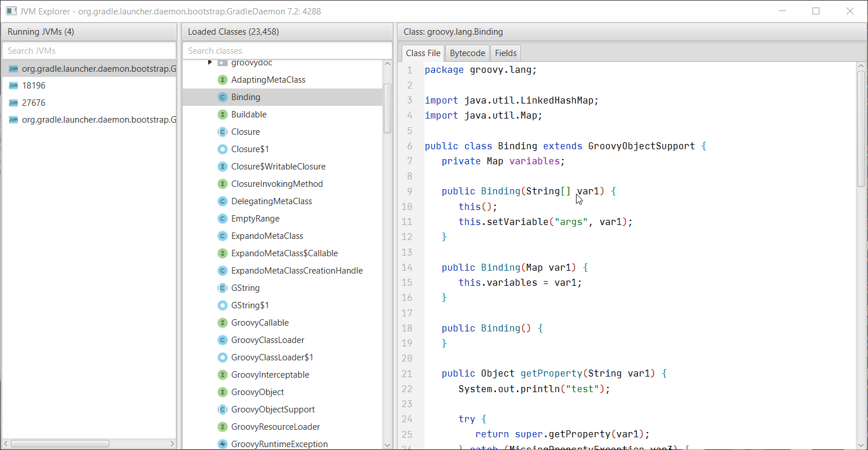The width and height of the screenshot is (868, 450).
Task: Select the GroovyObjectSupport class entry
Action: point(282,410)
